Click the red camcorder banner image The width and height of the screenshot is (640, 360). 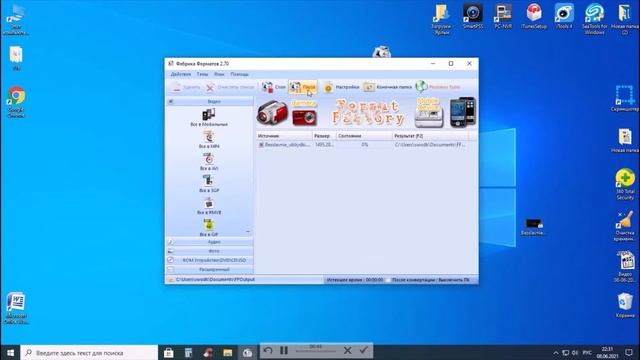point(272,112)
